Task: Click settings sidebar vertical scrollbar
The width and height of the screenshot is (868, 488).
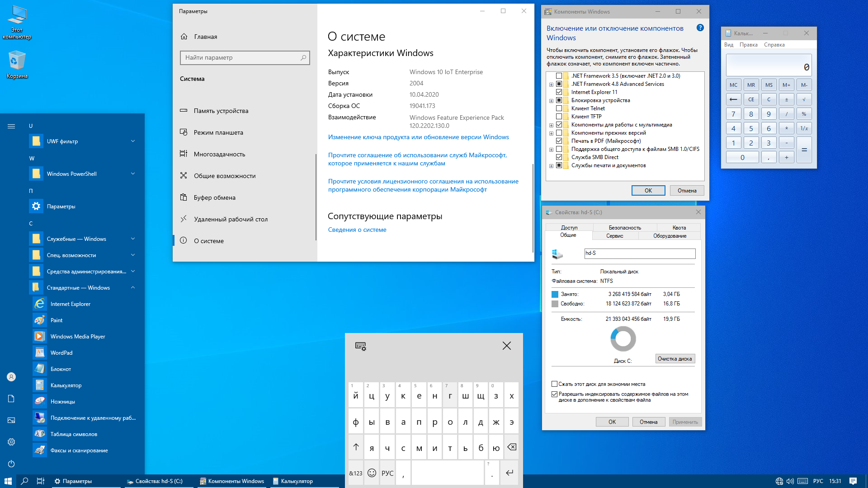Action: click(316, 197)
